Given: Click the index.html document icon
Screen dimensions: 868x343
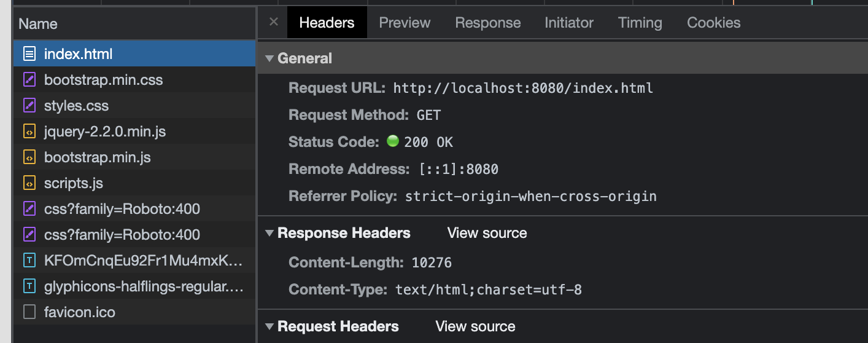Looking at the screenshot, I should 29,54.
